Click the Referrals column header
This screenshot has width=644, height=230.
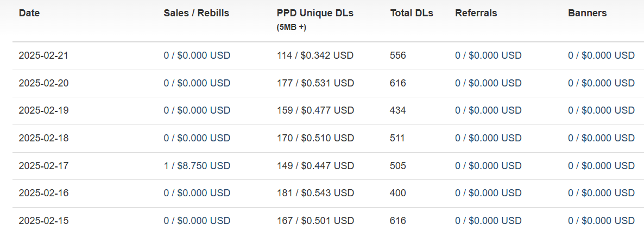click(476, 13)
